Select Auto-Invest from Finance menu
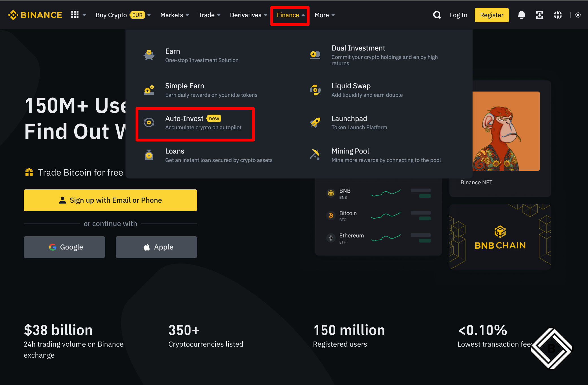 pyautogui.click(x=195, y=123)
